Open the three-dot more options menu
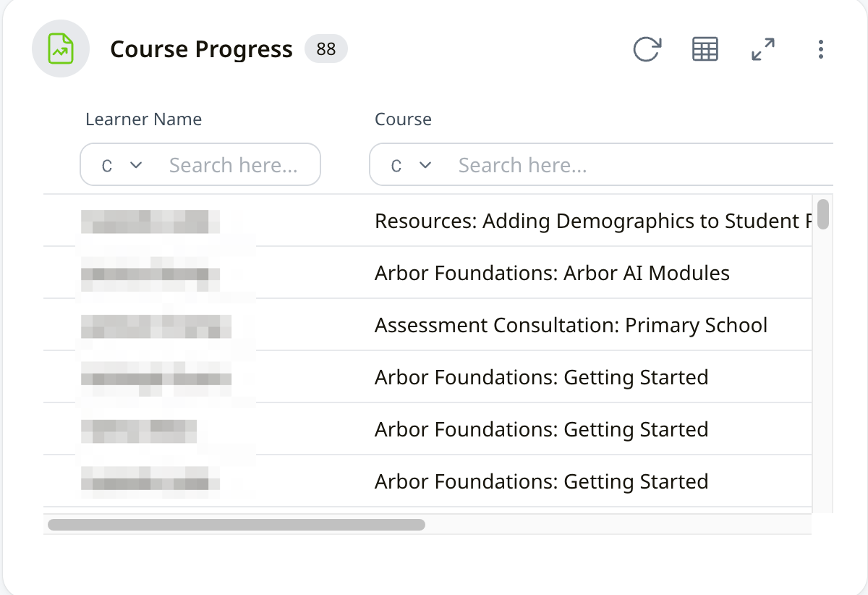This screenshot has width=868, height=595. point(820,49)
